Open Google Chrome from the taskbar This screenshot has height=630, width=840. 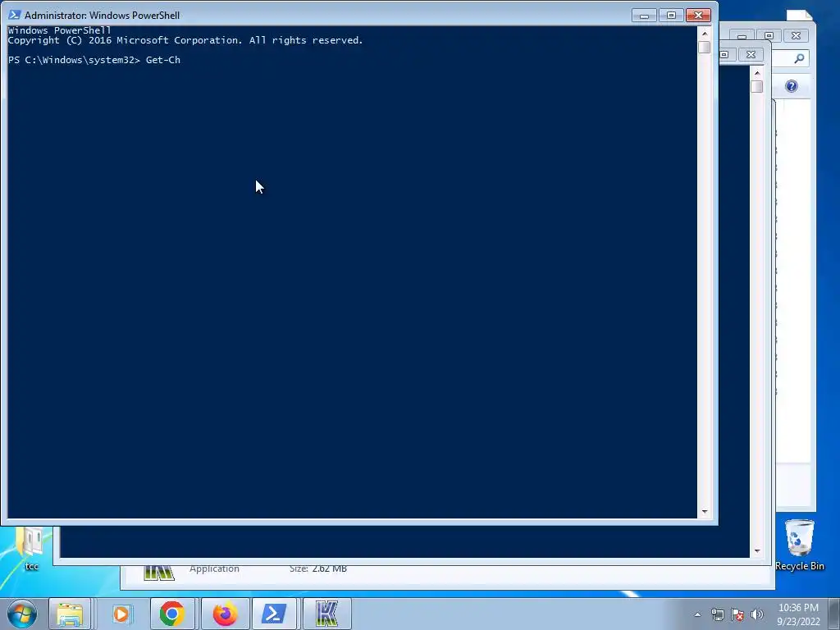pyautogui.click(x=172, y=614)
